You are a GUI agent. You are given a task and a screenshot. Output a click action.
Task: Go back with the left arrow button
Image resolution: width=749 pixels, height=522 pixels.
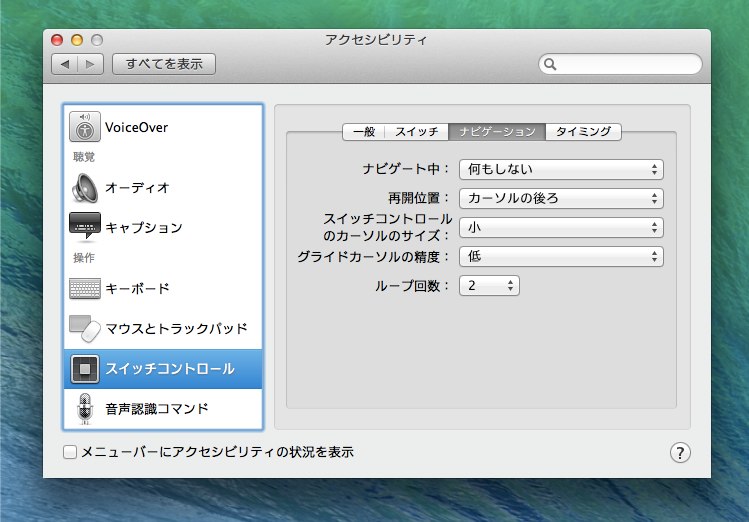65,64
